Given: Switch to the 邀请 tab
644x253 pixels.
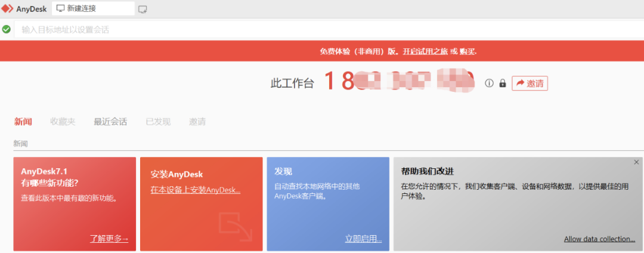Looking at the screenshot, I should tap(197, 122).
